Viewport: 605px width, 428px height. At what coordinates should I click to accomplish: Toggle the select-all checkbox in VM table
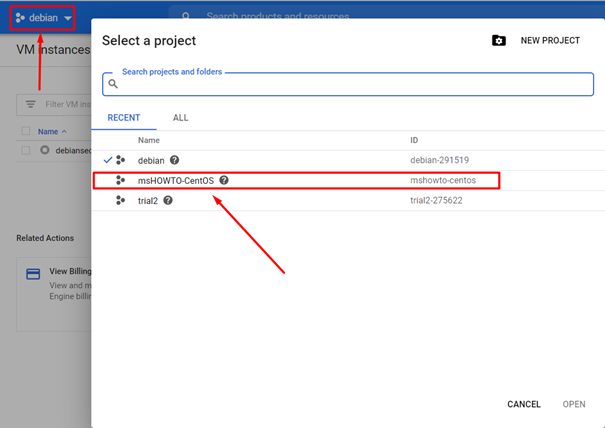(26, 131)
